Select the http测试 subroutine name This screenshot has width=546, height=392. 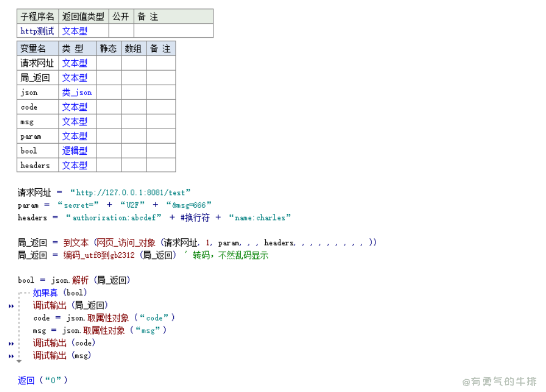(x=37, y=31)
